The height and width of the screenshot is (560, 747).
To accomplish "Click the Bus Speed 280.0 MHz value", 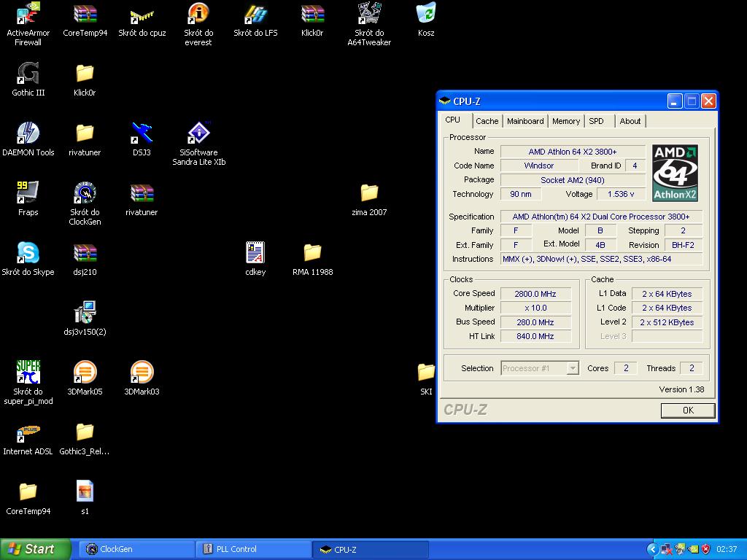I will click(x=535, y=322).
